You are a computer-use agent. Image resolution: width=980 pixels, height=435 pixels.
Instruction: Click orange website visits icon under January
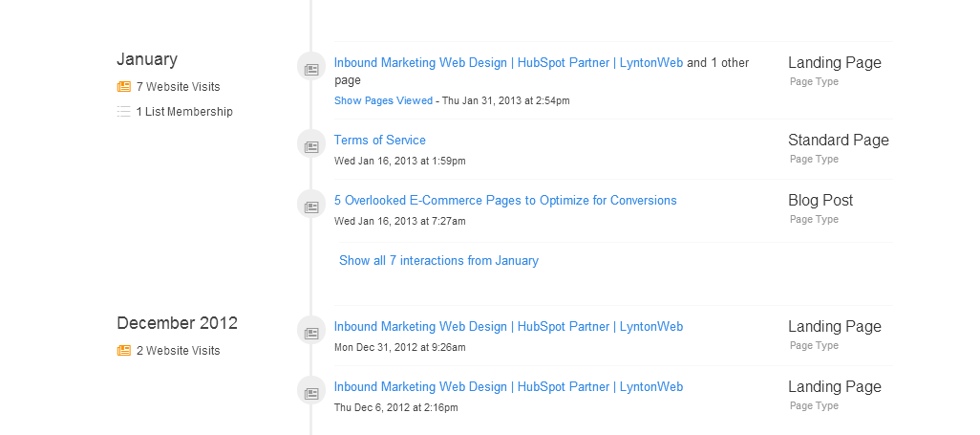(124, 86)
